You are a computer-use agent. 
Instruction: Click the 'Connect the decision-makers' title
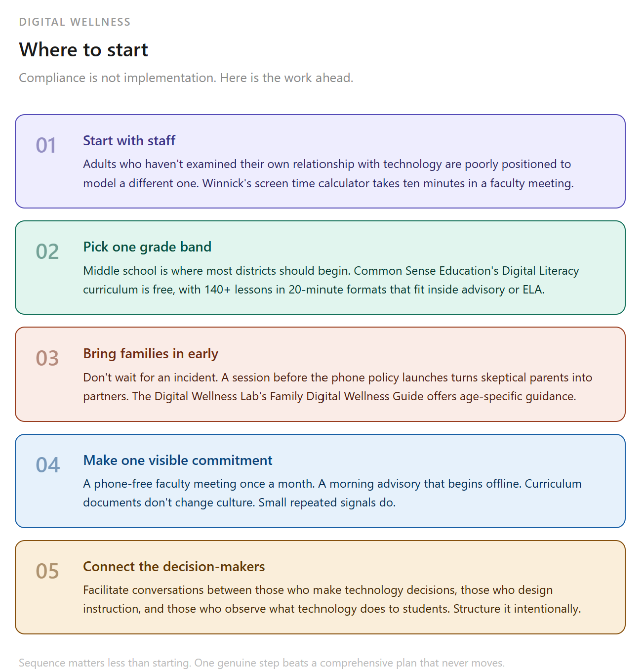coord(174,567)
